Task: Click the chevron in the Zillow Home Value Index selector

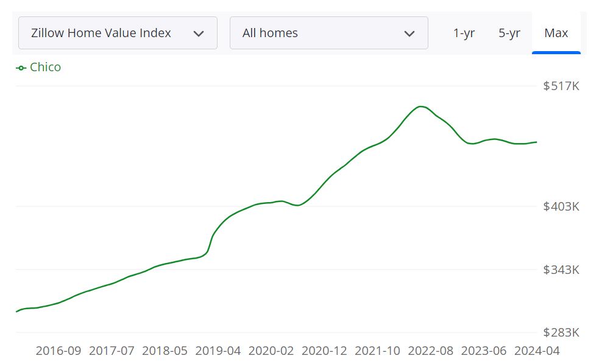Action: [199, 33]
